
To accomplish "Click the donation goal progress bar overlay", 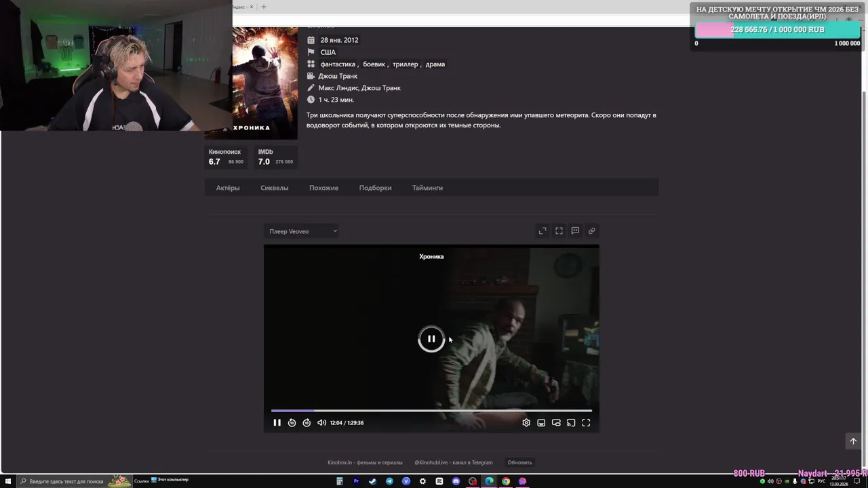I will pyautogui.click(x=778, y=30).
